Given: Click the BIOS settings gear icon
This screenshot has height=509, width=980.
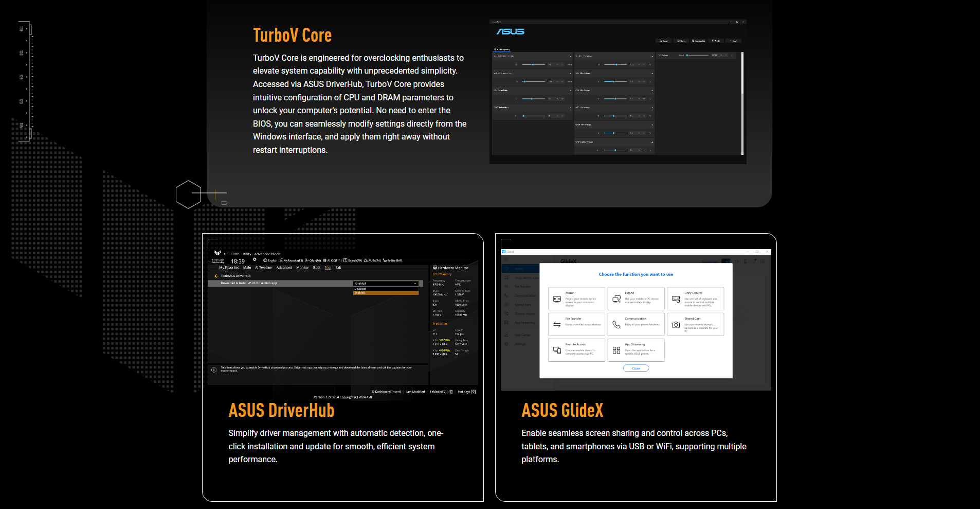Looking at the screenshot, I should [255, 259].
